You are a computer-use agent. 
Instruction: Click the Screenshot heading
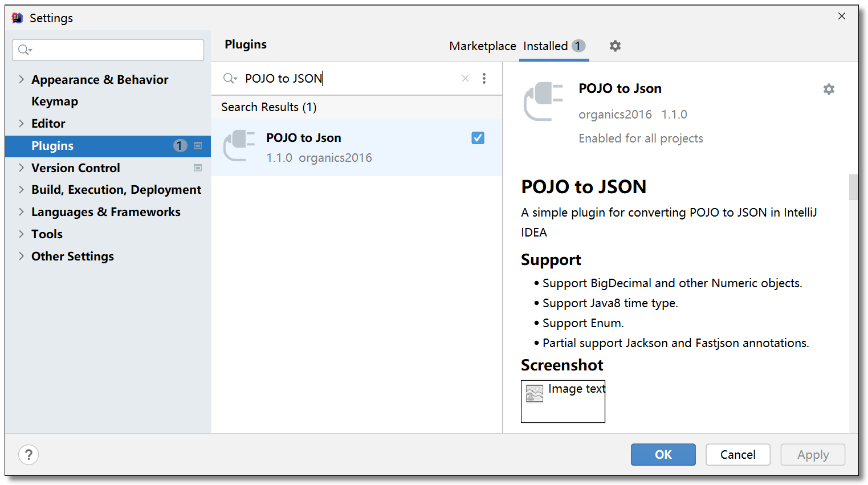tap(562, 365)
